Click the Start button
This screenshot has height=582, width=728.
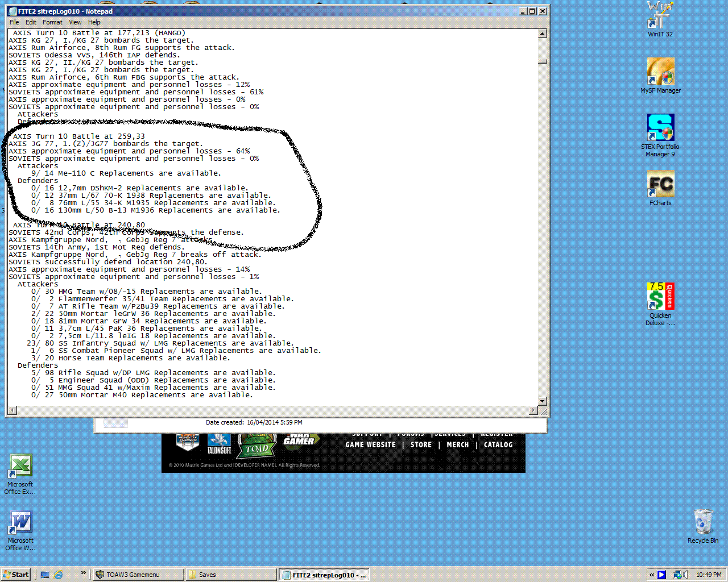tap(16, 575)
